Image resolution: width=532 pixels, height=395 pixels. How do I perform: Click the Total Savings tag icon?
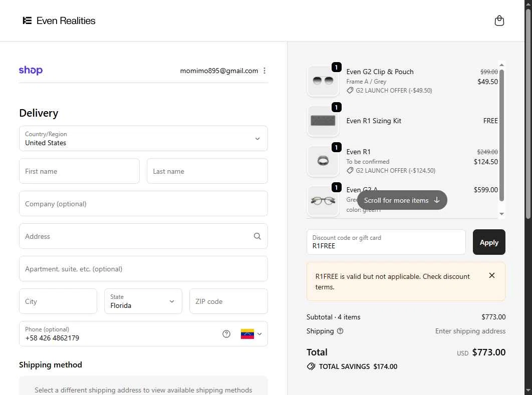coord(311,366)
